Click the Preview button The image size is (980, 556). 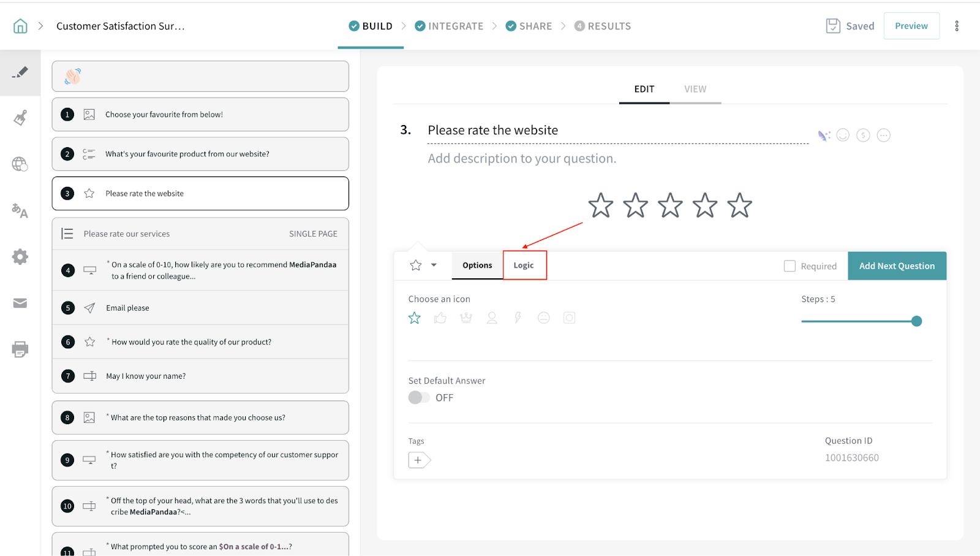911,26
